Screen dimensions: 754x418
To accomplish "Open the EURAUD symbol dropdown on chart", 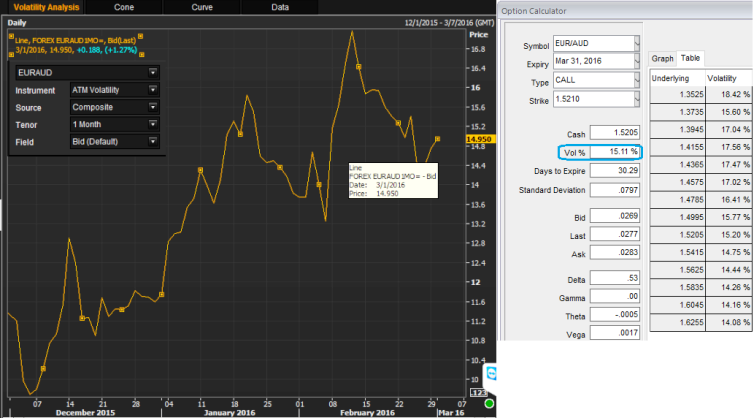I will click(x=153, y=72).
